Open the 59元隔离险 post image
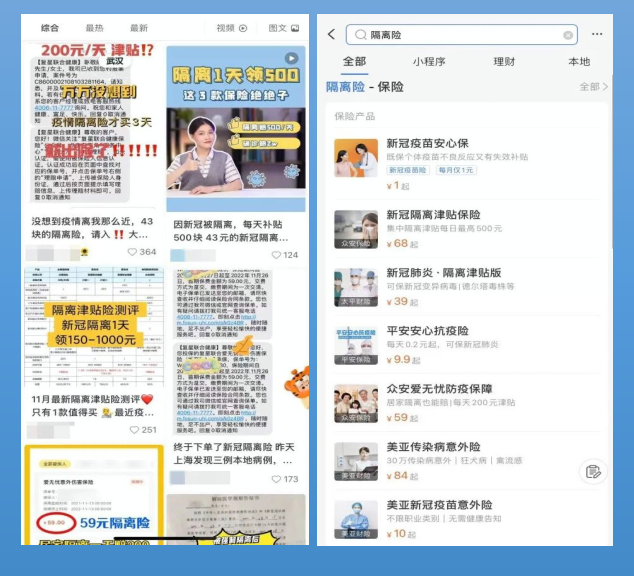 (x=94, y=495)
